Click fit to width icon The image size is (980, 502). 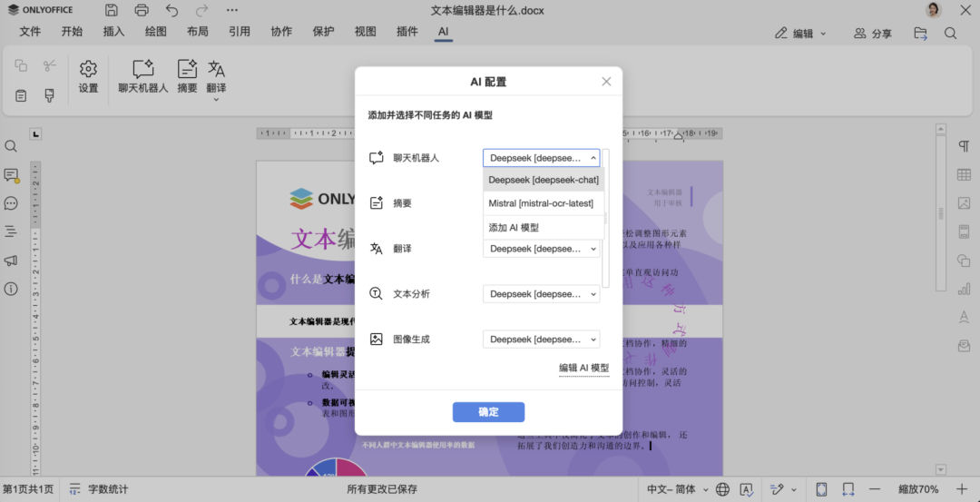click(848, 489)
